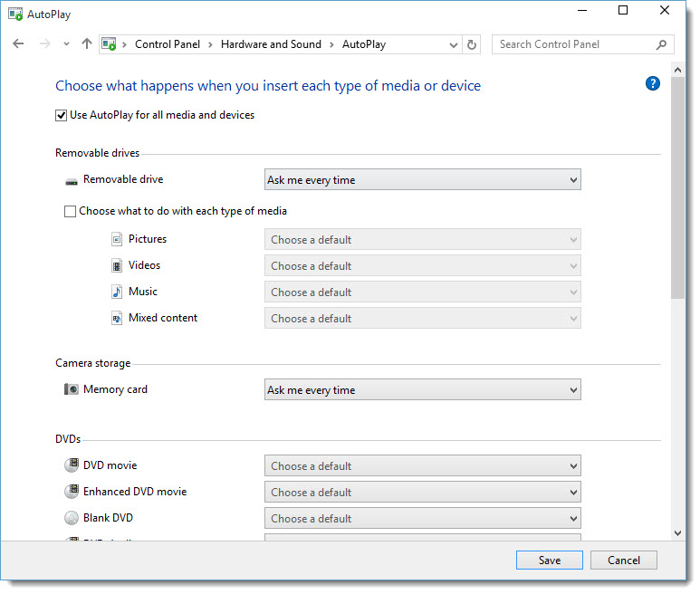The image size is (700, 594).
Task: Open recent locations dropdown arrow
Action: tap(66, 44)
